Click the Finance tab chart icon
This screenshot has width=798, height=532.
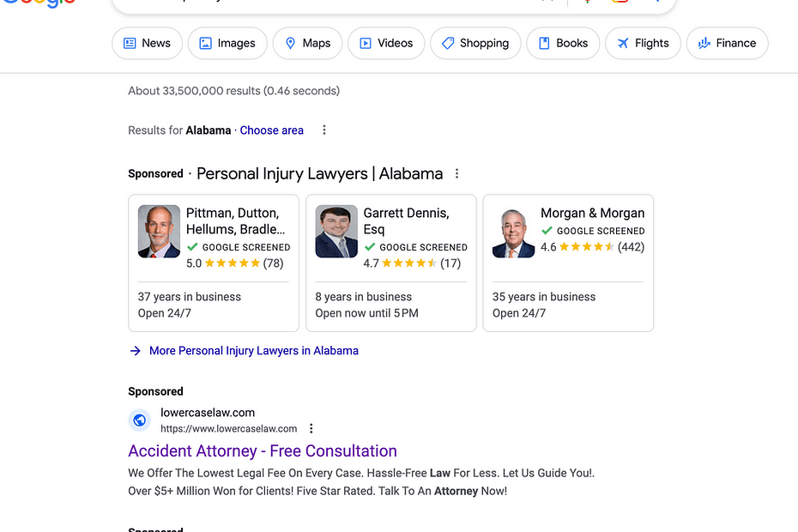[704, 43]
